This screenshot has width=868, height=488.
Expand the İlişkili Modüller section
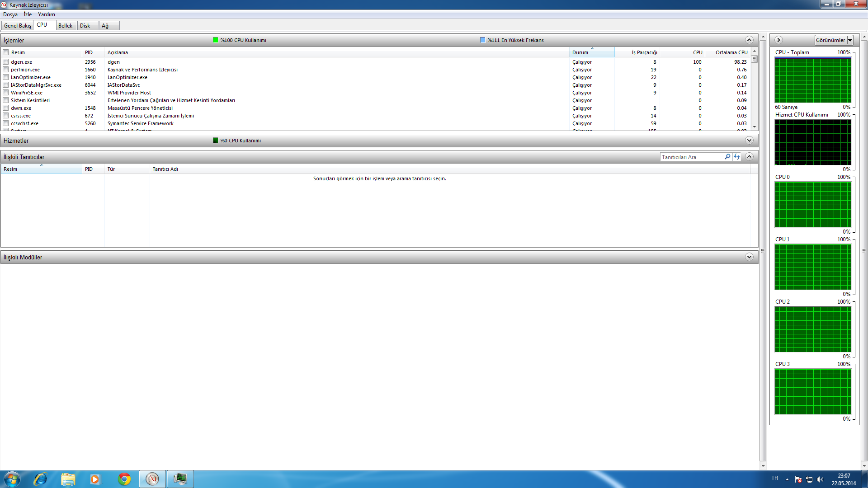[749, 257]
